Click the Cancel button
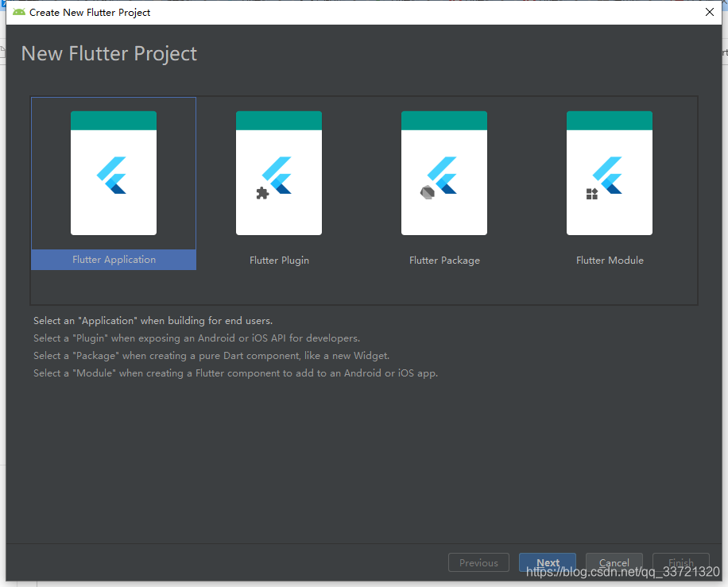Image resolution: width=728 pixels, height=587 pixels. click(x=614, y=562)
